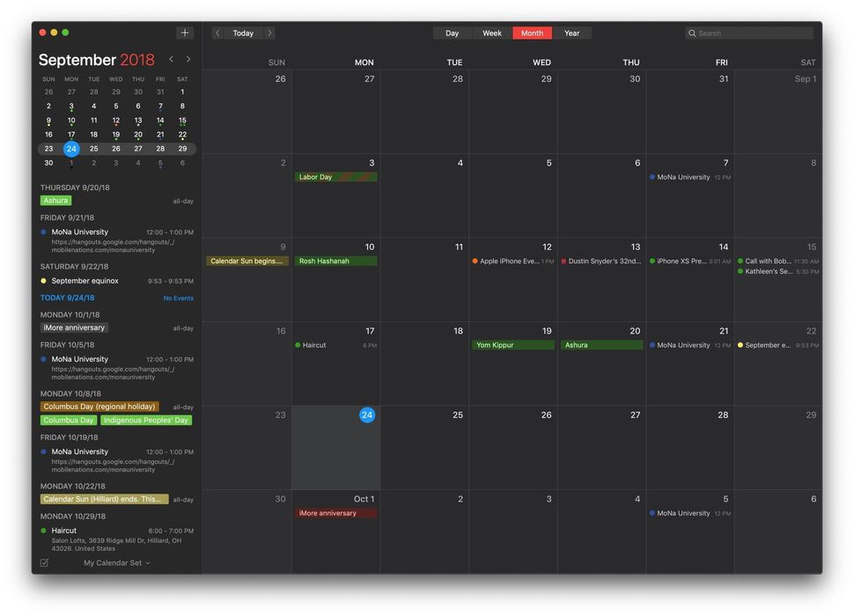Open Calendar Sun begins event on grid
854x616 pixels.
[x=247, y=261]
